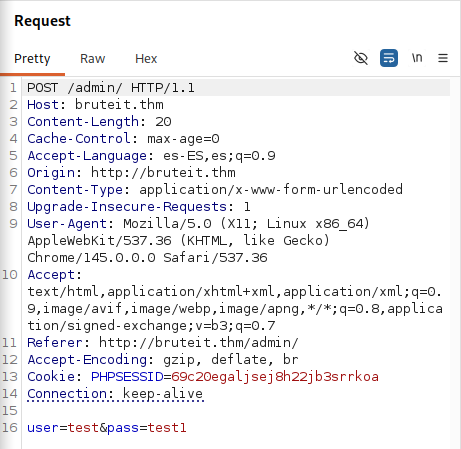This screenshot has width=461, height=449.
Task: Select the Pretty tab
Action: pos(32,59)
